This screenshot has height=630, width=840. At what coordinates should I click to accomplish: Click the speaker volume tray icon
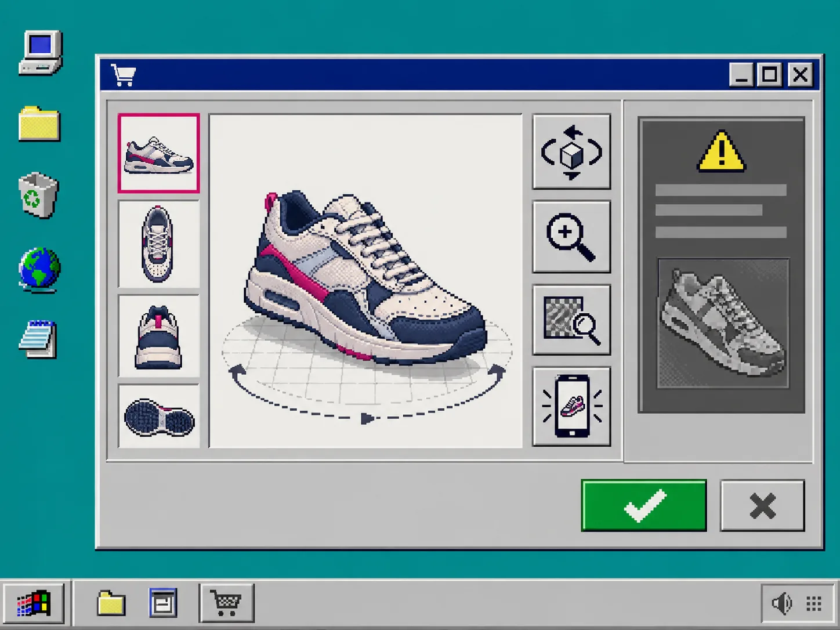[x=782, y=604]
